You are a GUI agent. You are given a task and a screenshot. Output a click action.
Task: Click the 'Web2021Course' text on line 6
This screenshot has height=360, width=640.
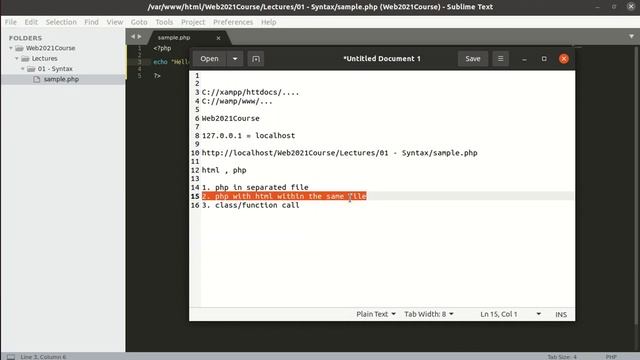coord(231,118)
